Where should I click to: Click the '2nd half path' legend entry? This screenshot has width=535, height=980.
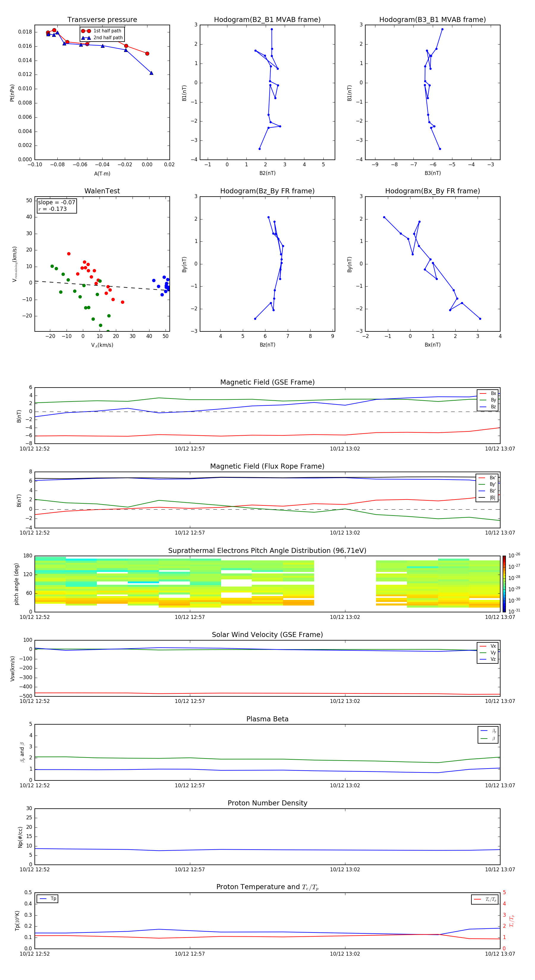pos(102,38)
